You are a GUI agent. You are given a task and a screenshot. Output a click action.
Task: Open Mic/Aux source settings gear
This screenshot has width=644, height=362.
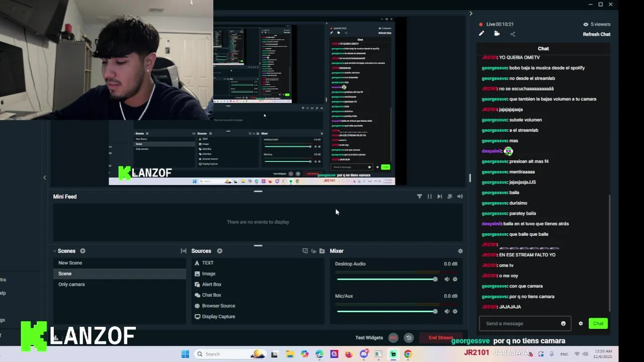455,311
